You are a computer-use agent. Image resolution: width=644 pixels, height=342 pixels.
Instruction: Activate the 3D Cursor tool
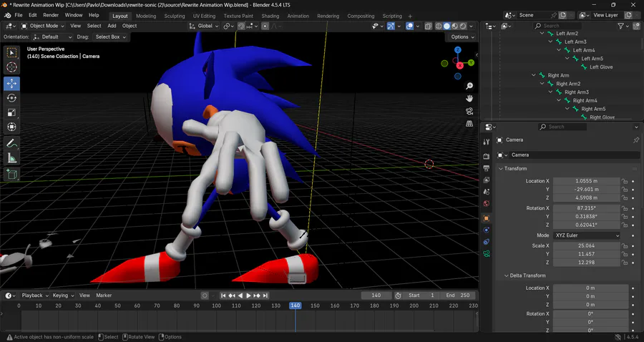11,67
